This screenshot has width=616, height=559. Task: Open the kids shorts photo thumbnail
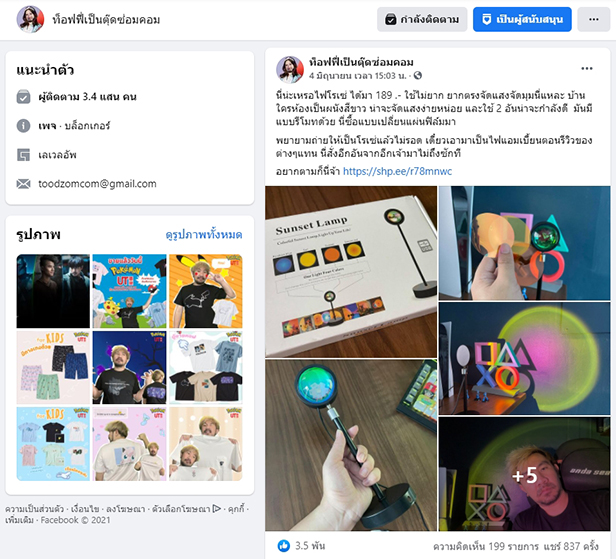pos(53,367)
